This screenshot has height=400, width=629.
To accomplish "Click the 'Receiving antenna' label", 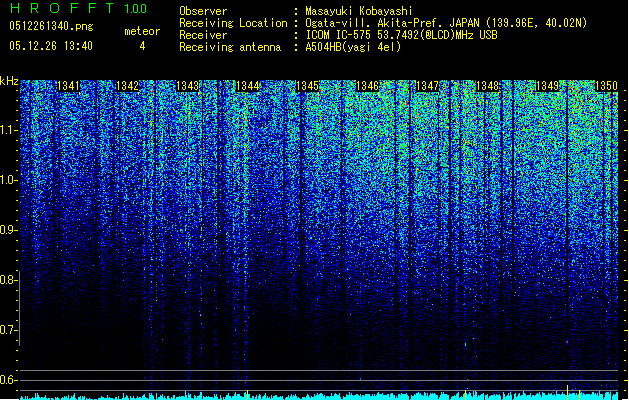I will [230, 47].
